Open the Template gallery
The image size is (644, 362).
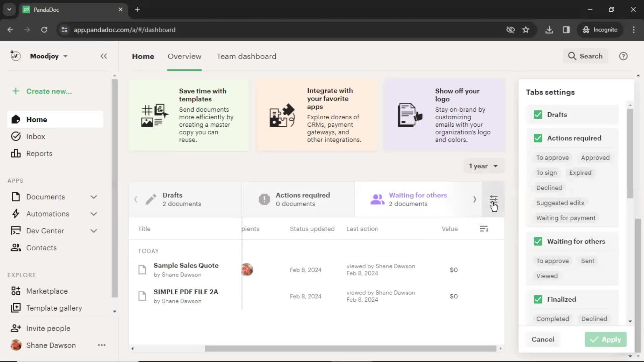click(x=54, y=308)
